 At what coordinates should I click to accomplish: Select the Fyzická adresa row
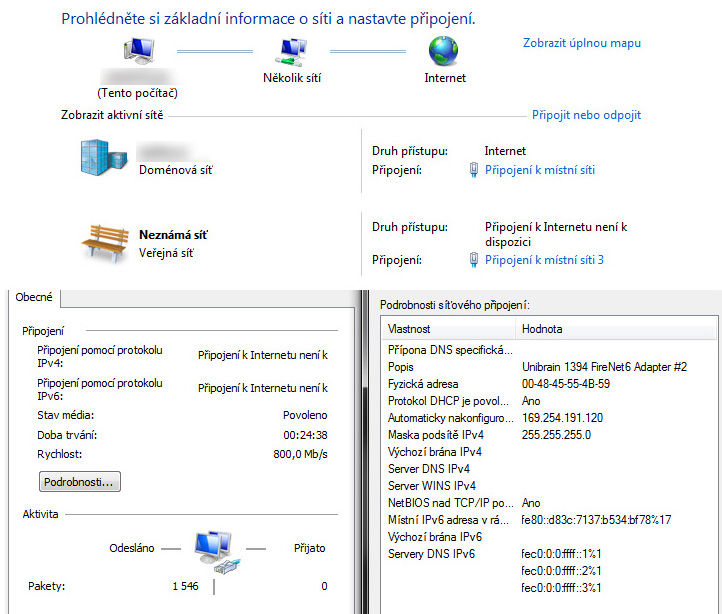click(x=549, y=384)
